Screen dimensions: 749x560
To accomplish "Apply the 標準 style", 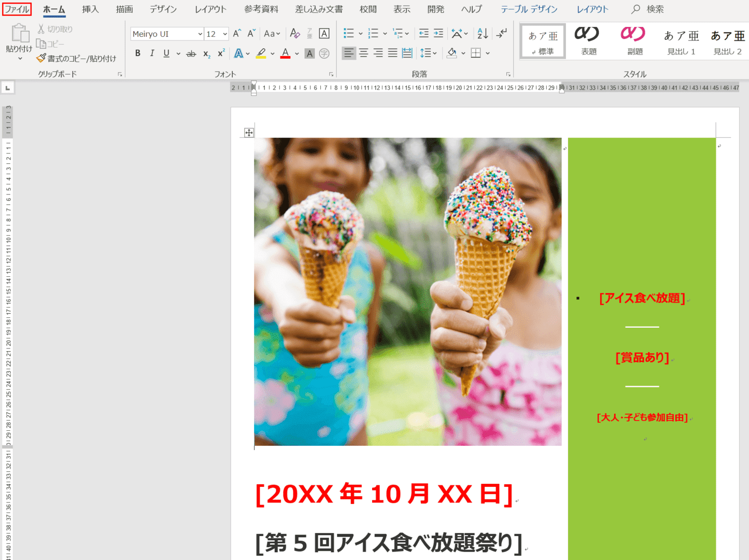I will (x=543, y=41).
